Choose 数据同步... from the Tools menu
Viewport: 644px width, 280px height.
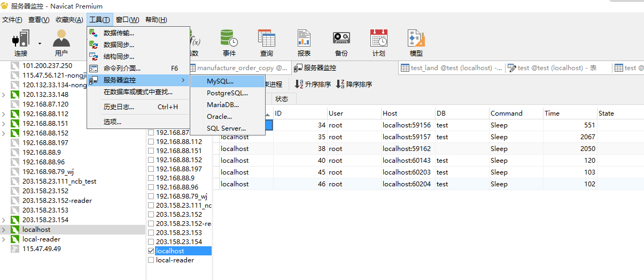coord(138,45)
